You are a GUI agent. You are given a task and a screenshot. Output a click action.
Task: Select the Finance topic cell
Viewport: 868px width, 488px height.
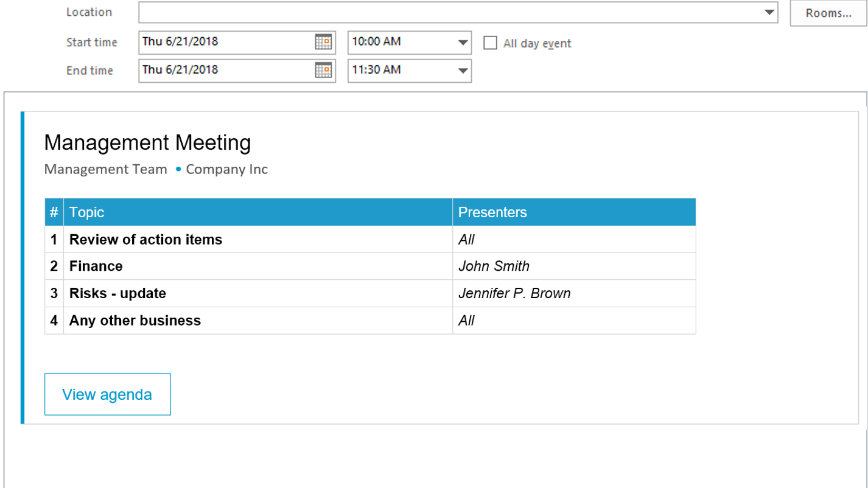click(258, 266)
